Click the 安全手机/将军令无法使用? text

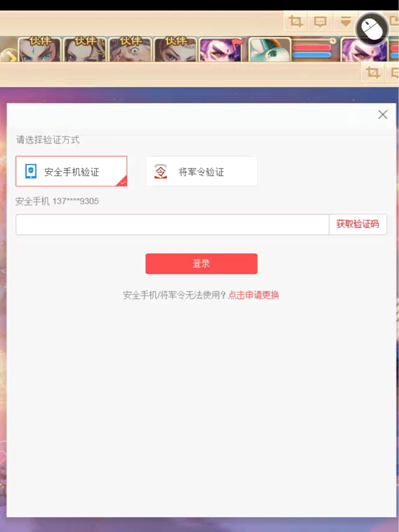click(x=175, y=295)
